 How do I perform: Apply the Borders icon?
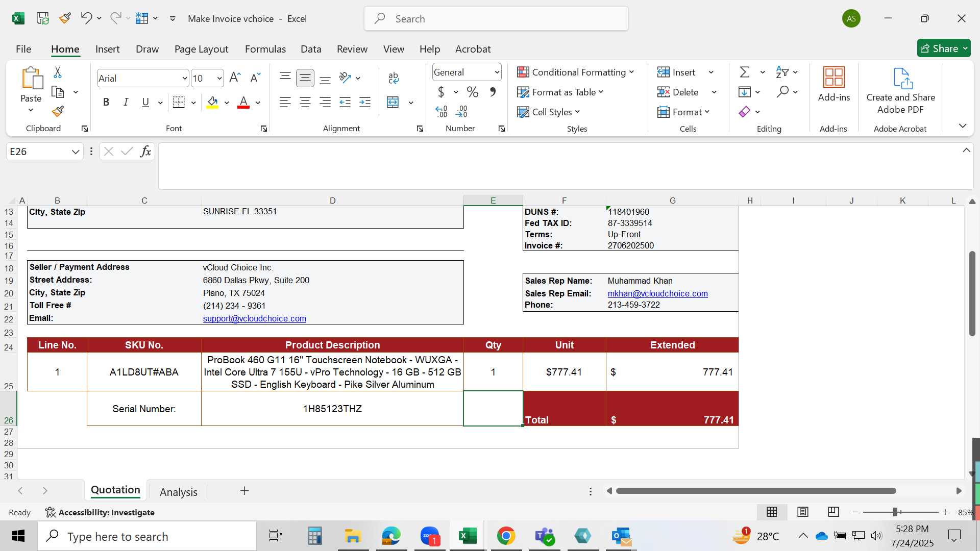click(179, 103)
